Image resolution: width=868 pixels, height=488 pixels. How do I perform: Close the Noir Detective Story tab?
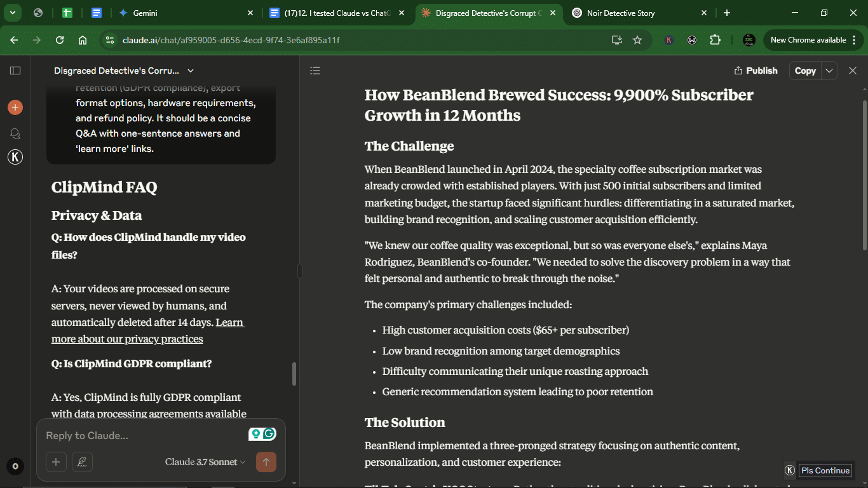tap(704, 13)
